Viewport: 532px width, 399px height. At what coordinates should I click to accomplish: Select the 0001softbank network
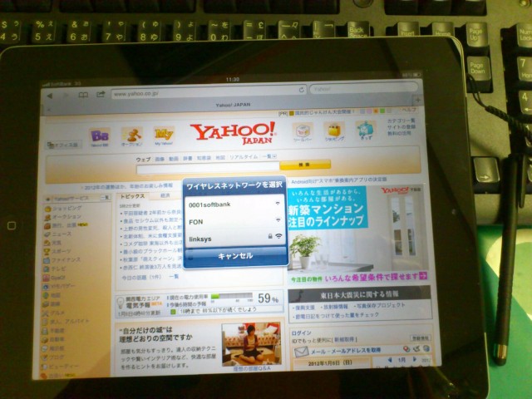(234, 204)
